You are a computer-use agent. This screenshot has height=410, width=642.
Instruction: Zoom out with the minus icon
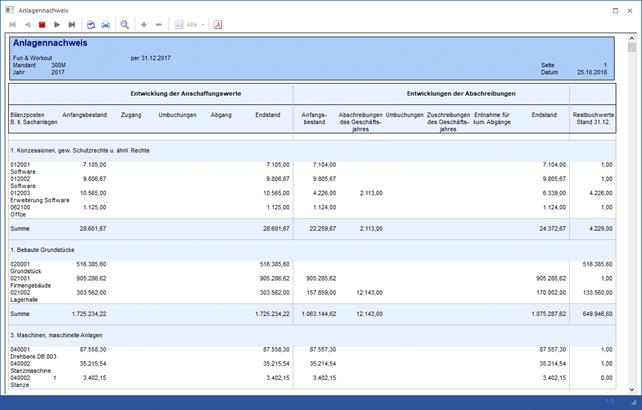click(160, 24)
